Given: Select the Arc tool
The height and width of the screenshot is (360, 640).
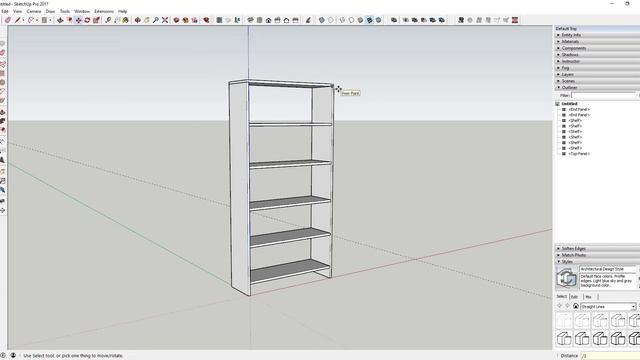Looking at the screenshot, I should (31, 20).
